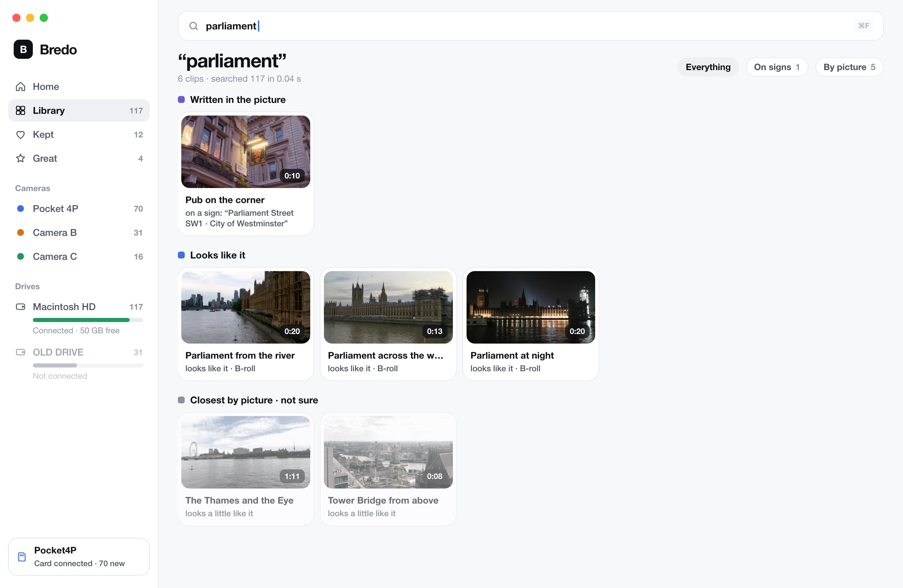Click "Closest by picture · not sure" heading
The width and height of the screenshot is (903, 588).
point(254,400)
